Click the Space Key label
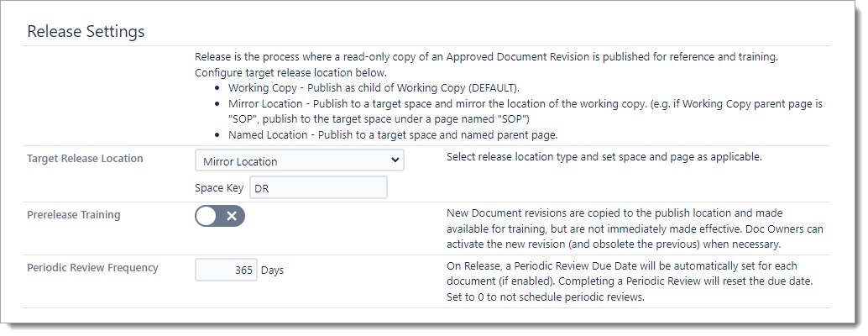Viewport: 868px width, 336px height. pos(219,187)
